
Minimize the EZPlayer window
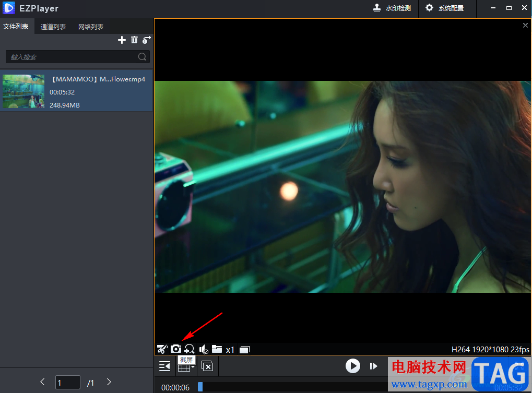493,8
